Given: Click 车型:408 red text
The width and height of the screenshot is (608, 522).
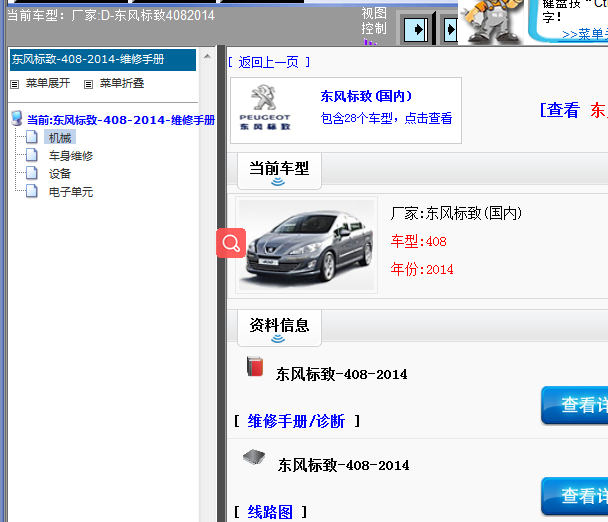Looking at the screenshot, I should tap(418, 242).
